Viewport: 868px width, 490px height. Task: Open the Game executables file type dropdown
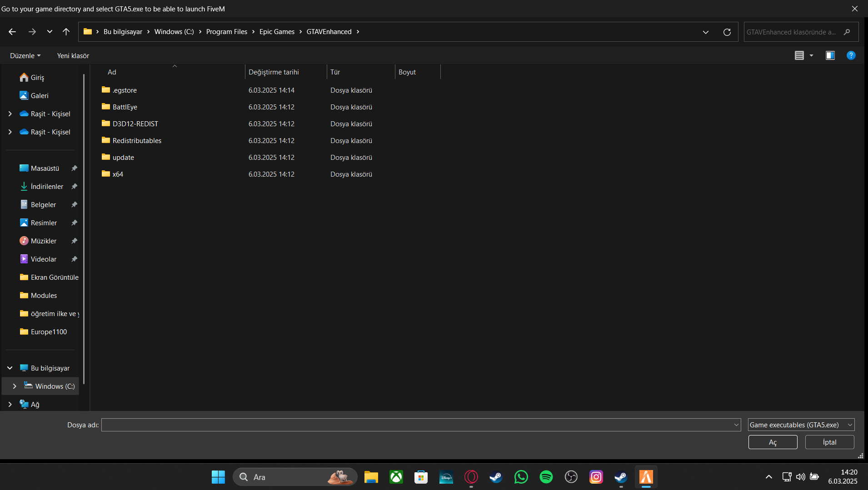tap(801, 425)
